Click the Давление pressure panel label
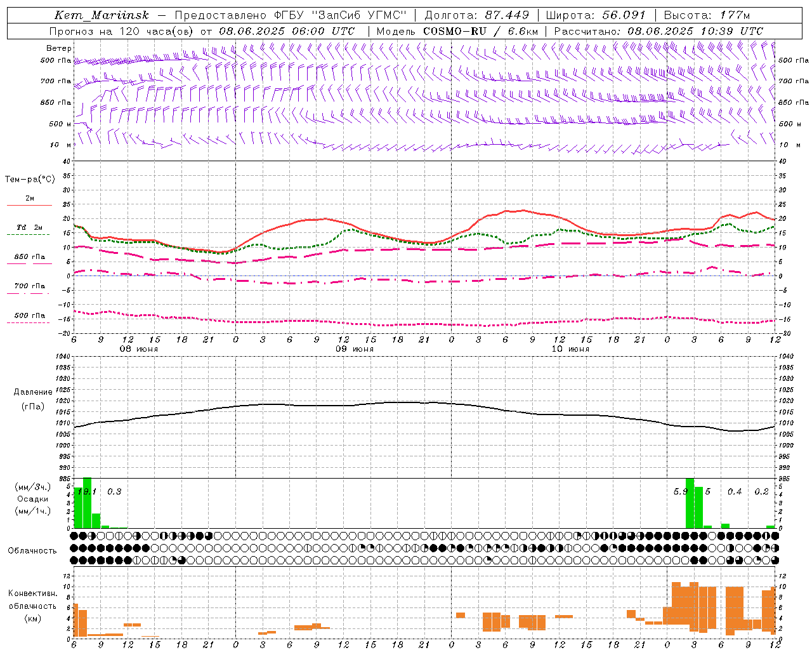The height and width of the screenshot is (650, 812). (x=32, y=392)
